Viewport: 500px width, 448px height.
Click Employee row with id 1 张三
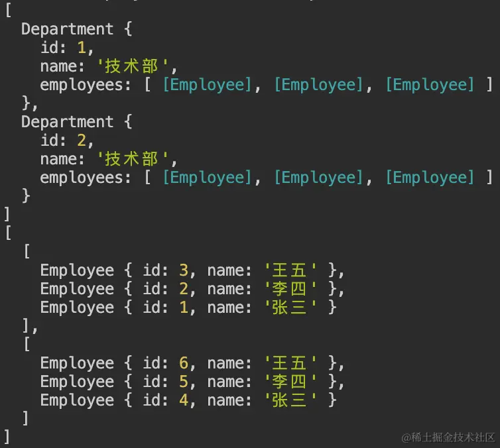coord(188,308)
